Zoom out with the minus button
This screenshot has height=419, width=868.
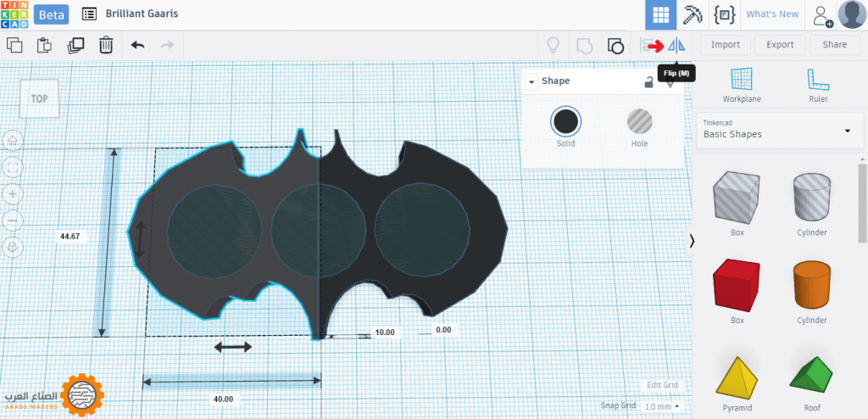tap(13, 221)
